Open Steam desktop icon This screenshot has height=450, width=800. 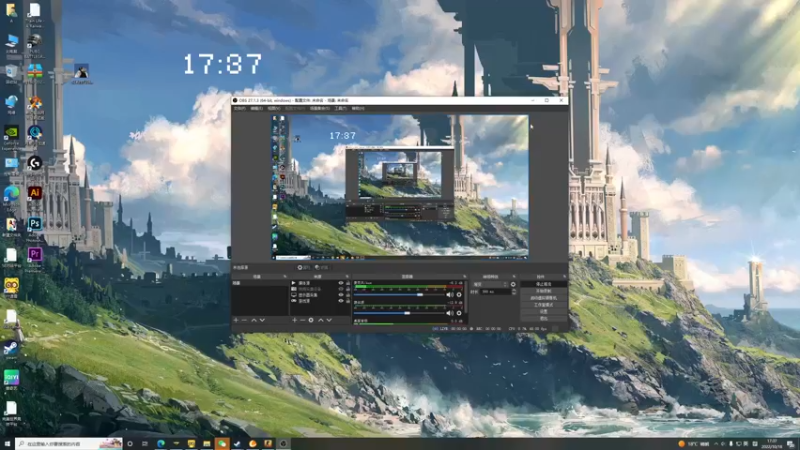pos(11,348)
